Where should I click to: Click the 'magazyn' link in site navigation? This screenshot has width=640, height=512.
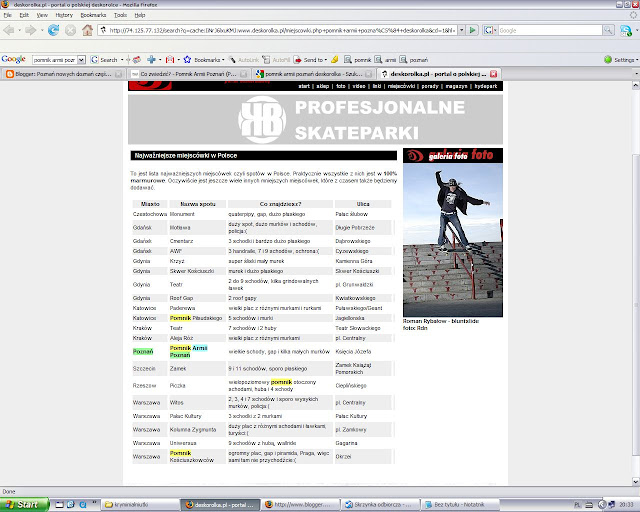point(456,86)
